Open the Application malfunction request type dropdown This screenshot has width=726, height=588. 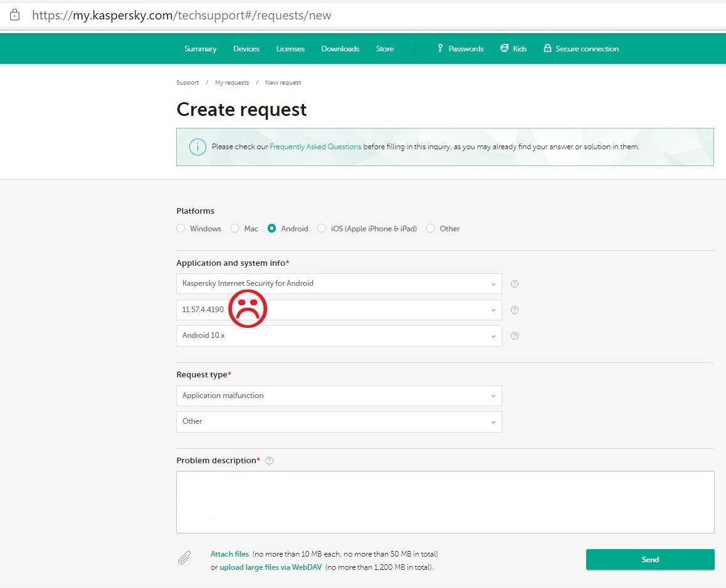point(339,396)
